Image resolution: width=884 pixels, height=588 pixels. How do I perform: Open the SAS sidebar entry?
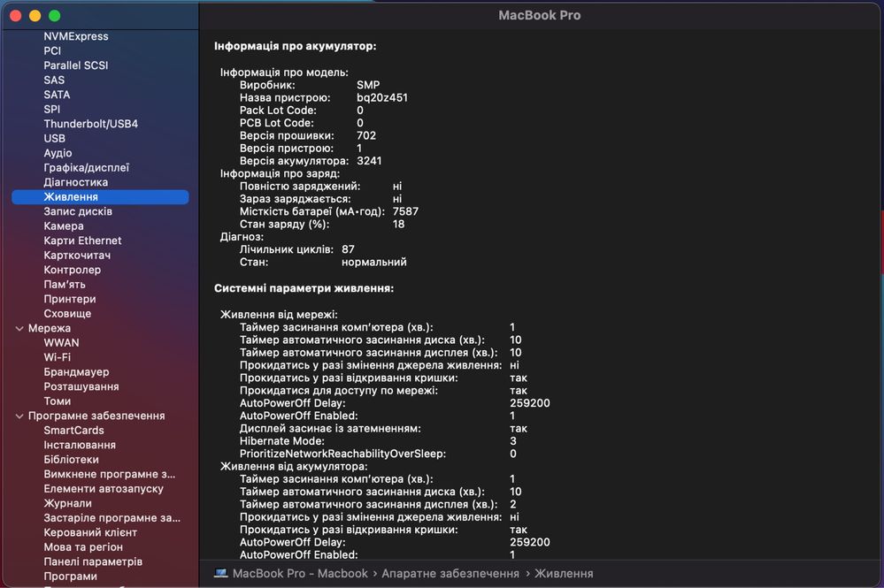[54, 80]
